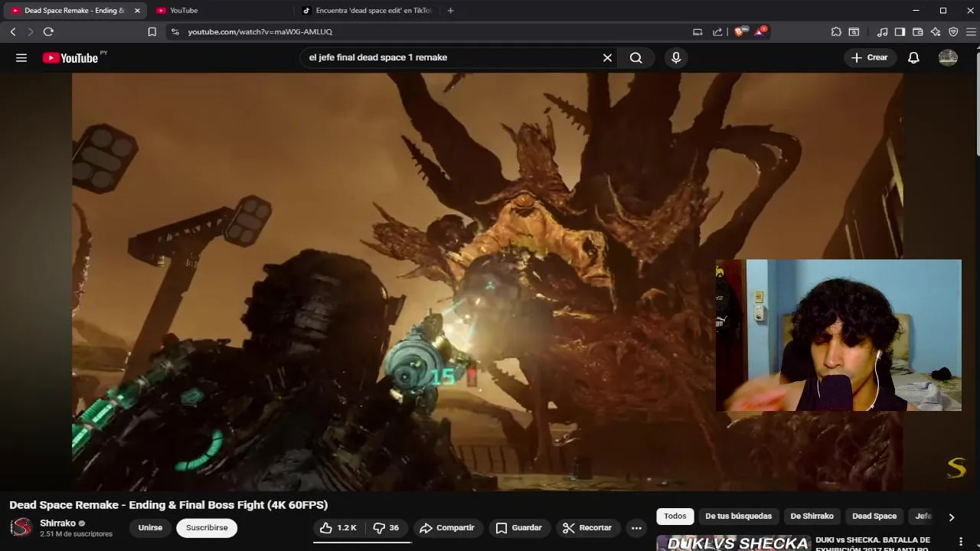Install or cast page icon in address bar
The width and height of the screenshot is (980, 551).
click(x=697, y=31)
